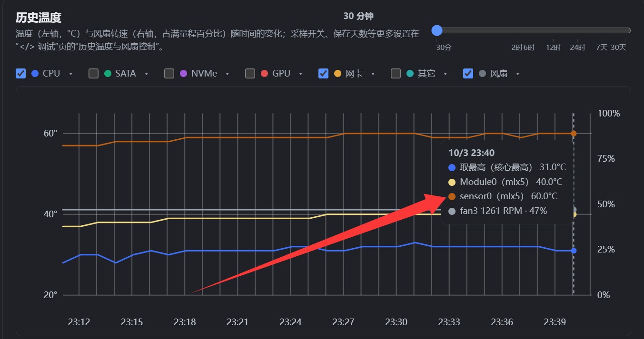The image size is (644, 339).
Task: Enable the GPU series checkbox
Action: (x=250, y=73)
